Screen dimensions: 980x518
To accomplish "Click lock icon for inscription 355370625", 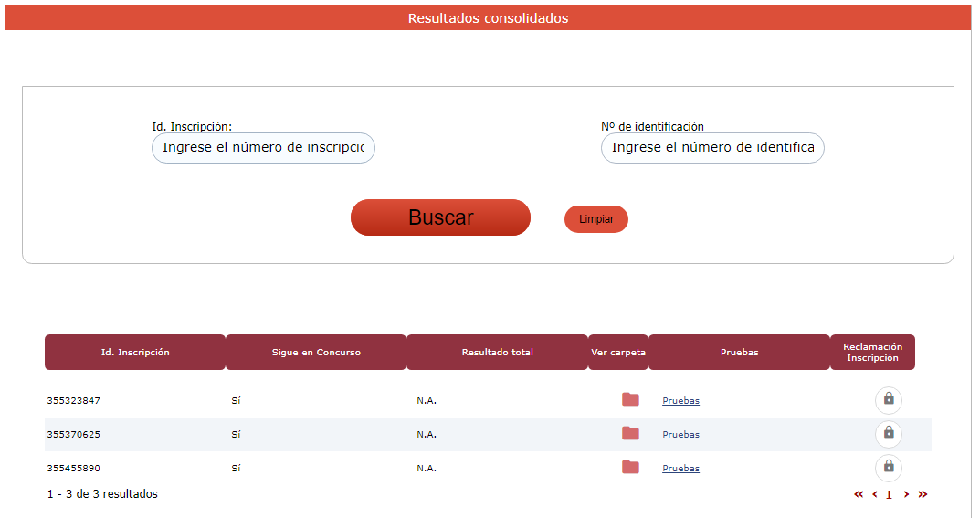I will point(888,433).
